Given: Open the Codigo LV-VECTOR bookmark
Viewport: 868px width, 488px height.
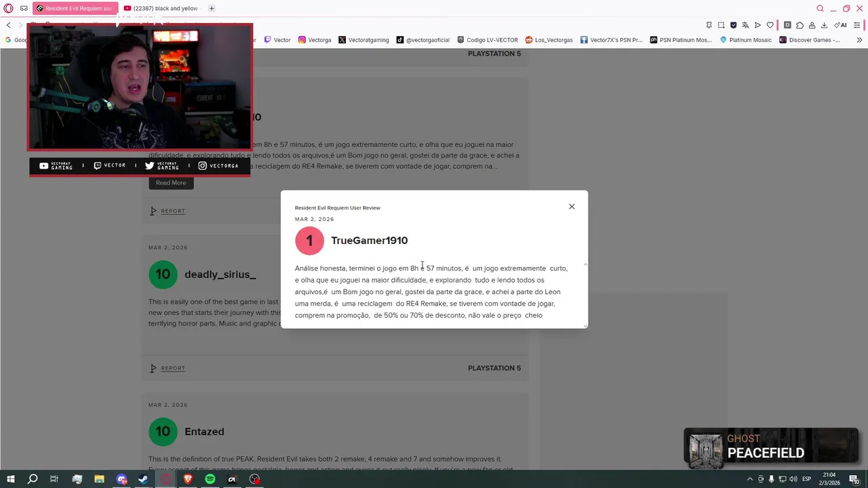Looking at the screenshot, I should click(488, 40).
